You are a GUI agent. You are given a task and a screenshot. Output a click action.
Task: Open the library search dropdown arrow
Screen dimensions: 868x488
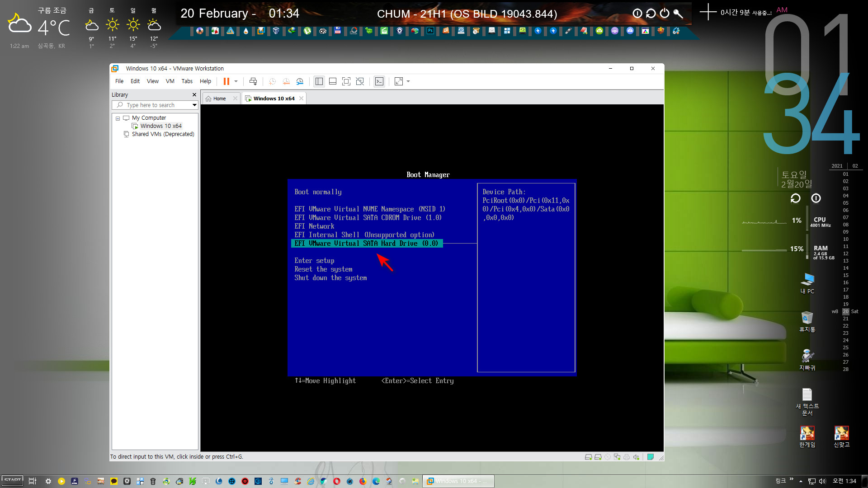tap(195, 105)
